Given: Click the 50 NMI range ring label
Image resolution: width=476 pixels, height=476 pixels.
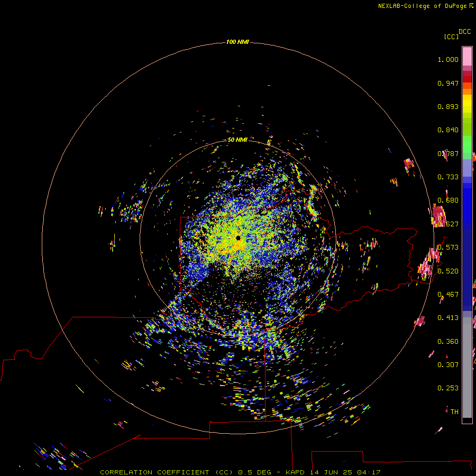Looking at the screenshot, I should point(237,140).
